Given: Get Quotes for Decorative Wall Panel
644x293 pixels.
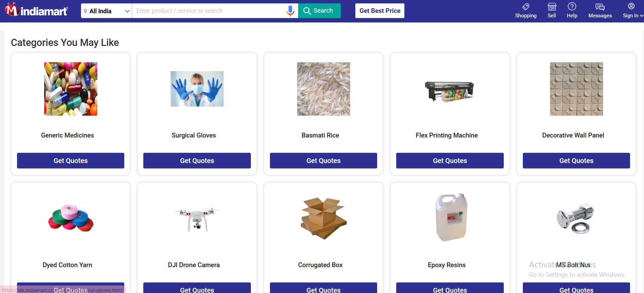Looking at the screenshot, I should 576,161.
